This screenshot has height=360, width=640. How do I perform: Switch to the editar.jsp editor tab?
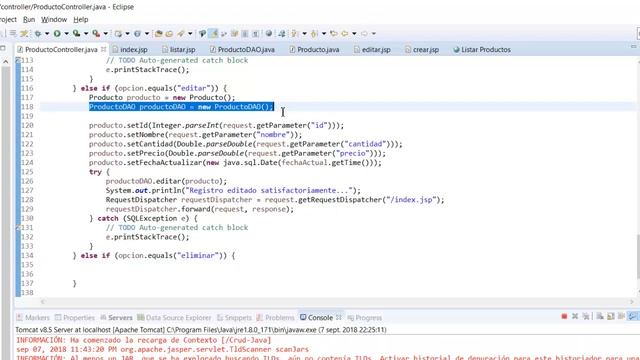point(372,49)
